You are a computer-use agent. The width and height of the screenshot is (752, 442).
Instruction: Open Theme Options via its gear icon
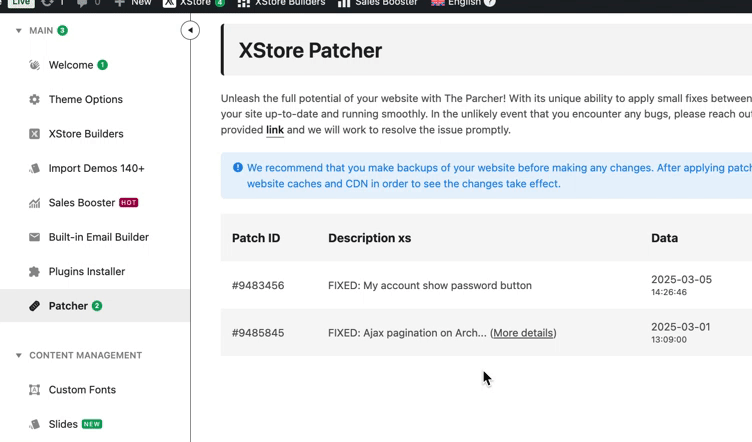[35, 99]
